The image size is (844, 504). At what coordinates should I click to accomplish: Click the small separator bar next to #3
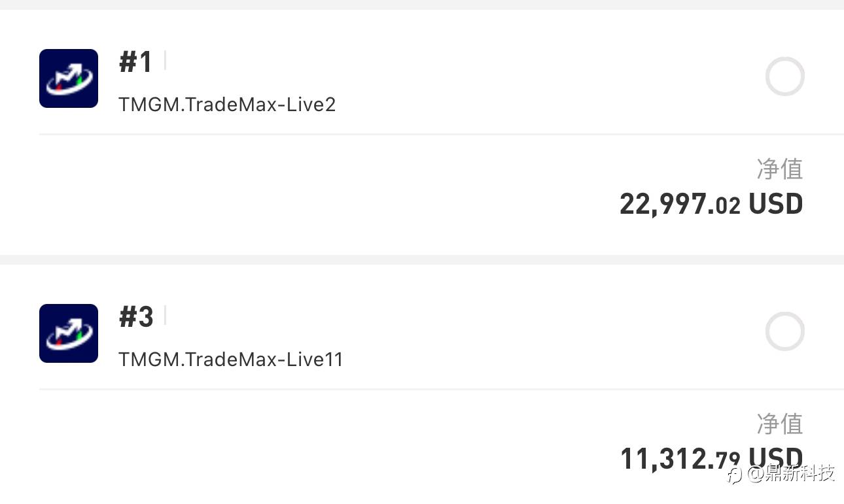click(165, 316)
